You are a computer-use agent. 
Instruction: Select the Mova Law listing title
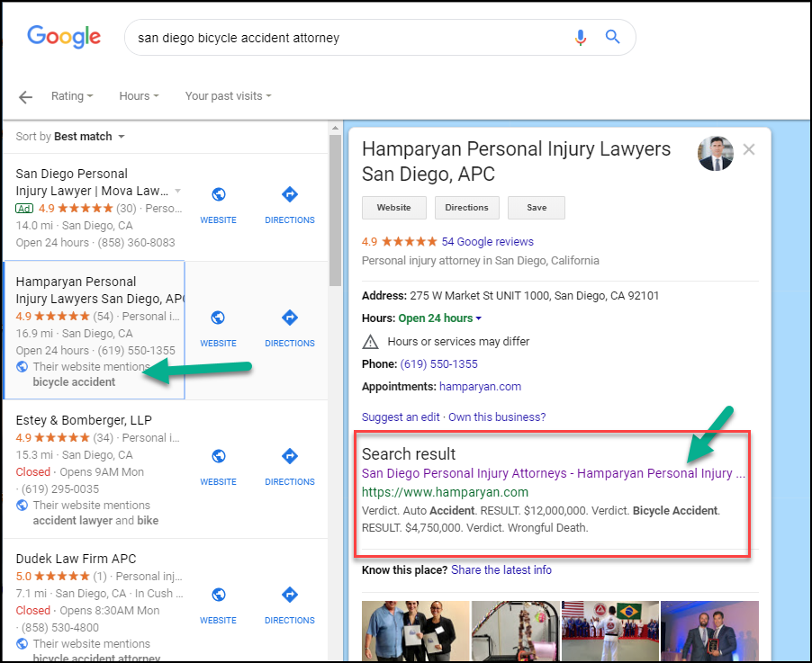click(92, 183)
